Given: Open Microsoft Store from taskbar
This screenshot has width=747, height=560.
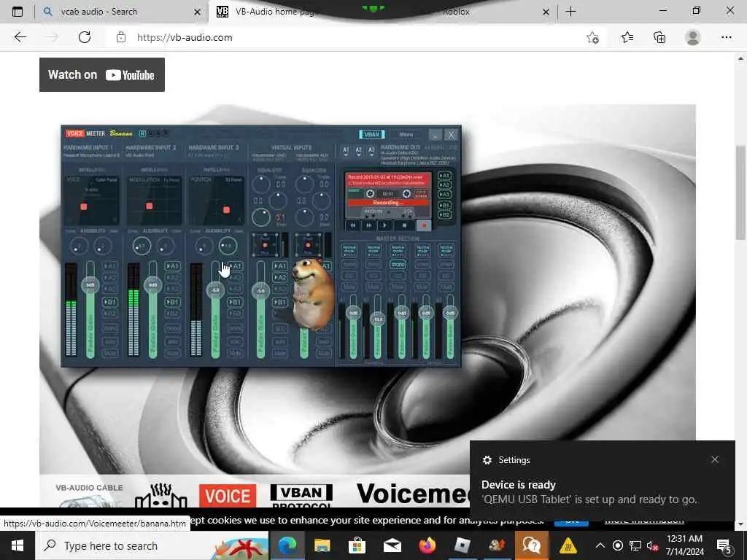Looking at the screenshot, I should point(357,545).
